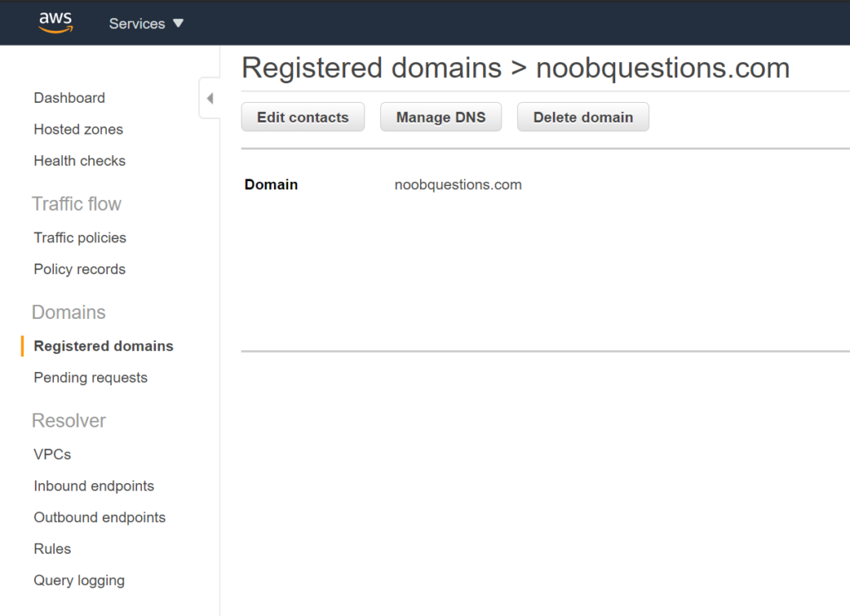Select Registered domains in sidebar

pos(104,346)
